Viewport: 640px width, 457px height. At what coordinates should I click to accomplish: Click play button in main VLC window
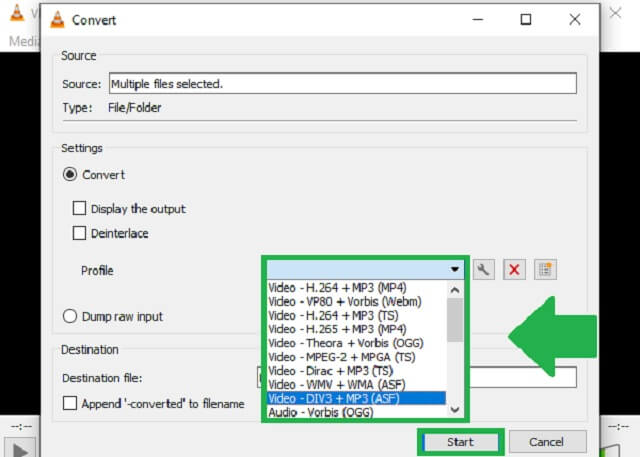click(x=20, y=449)
